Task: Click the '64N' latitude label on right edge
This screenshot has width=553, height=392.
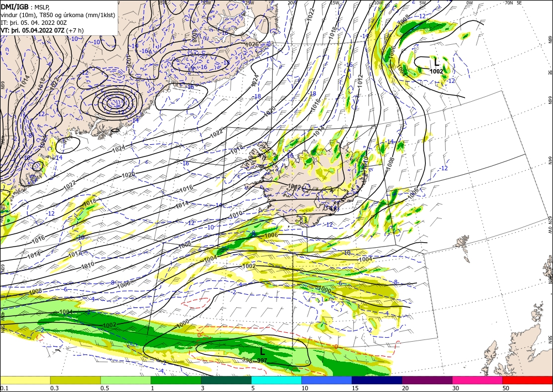Action: tap(550, 160)
